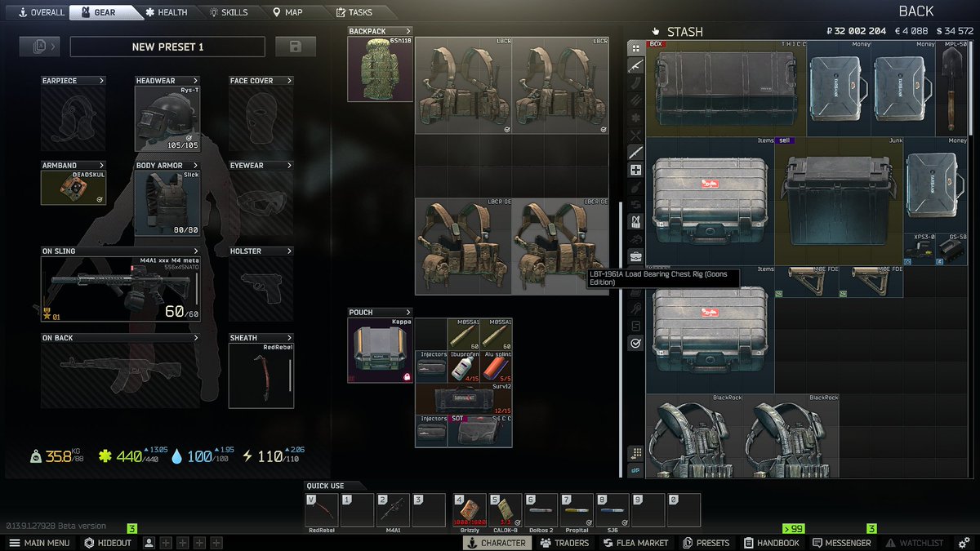The width and height of the screenshot is (980, 551).
Task: Go to the HIDEOUT
Action: pyautogui.click(x=108, y=543)
